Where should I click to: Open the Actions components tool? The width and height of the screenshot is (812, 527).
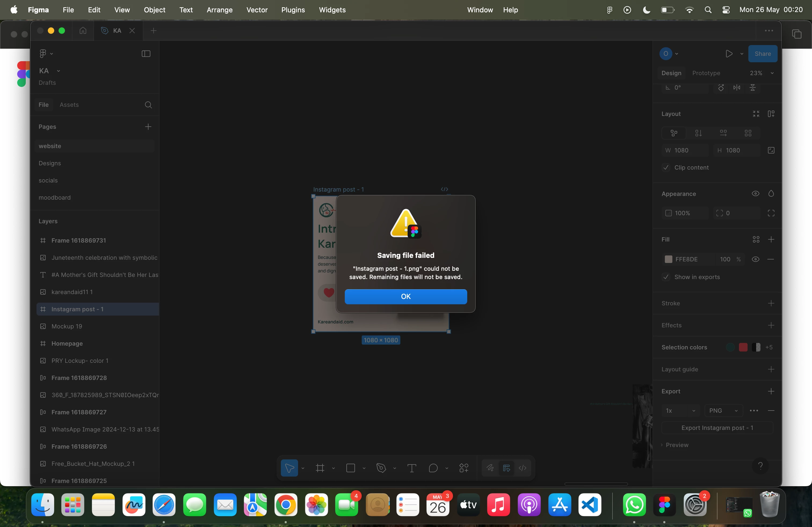[464, 468]
